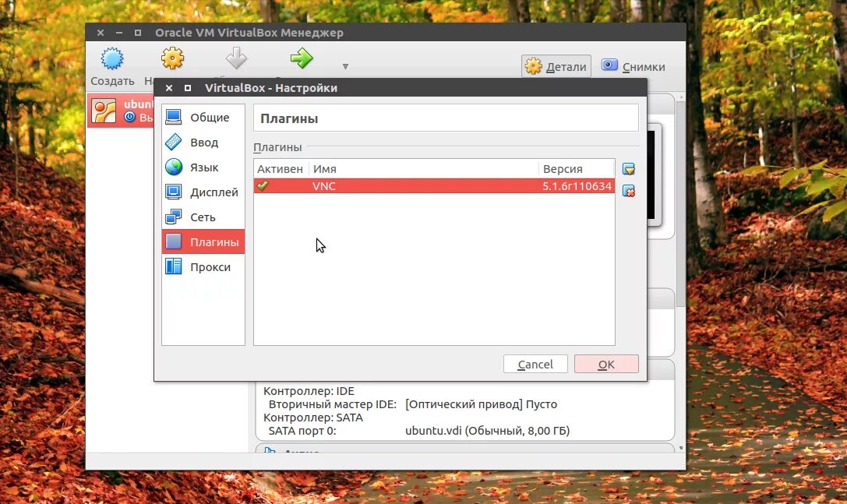The image size is (847, 504).
Task: Open the Дисплей settings category
Action: point(203,192)
